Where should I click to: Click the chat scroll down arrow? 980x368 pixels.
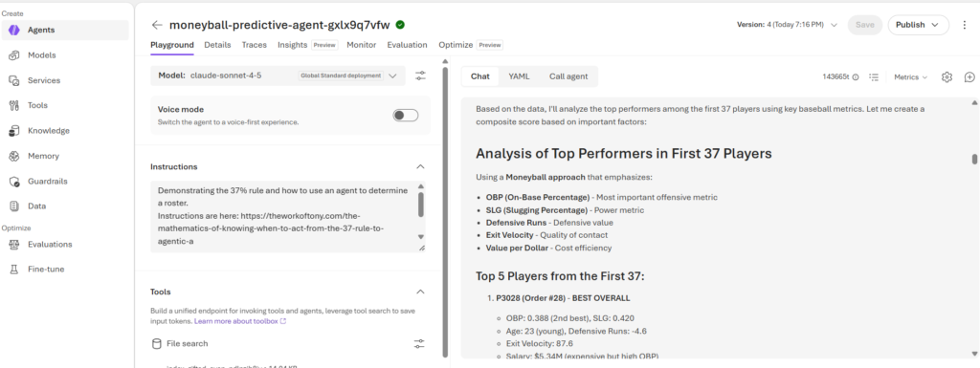pos(973,354)
